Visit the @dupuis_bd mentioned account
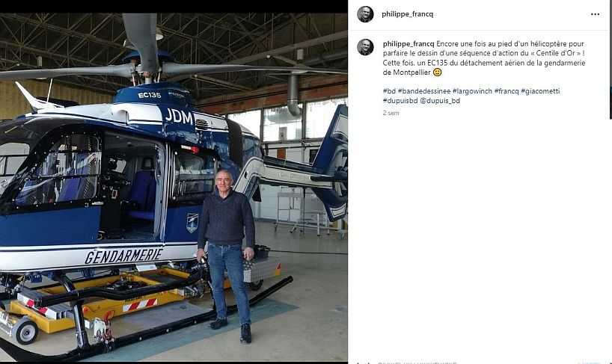 click(440, 101)
